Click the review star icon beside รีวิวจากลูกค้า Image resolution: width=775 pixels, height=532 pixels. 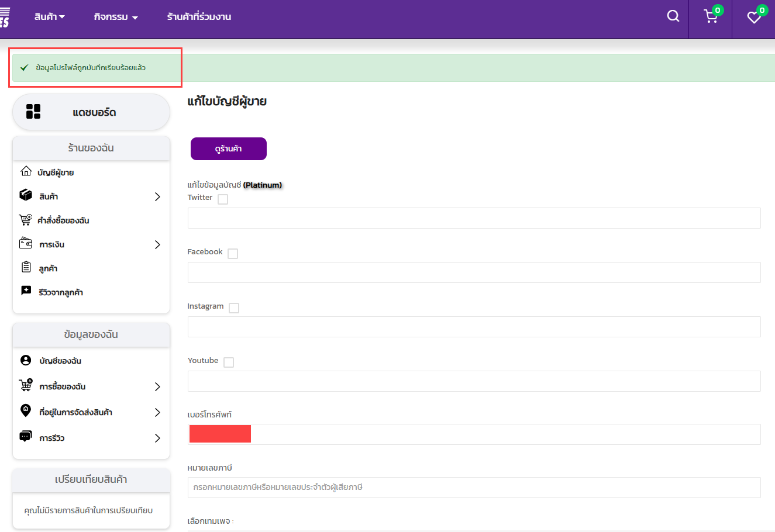pos(26,291)
